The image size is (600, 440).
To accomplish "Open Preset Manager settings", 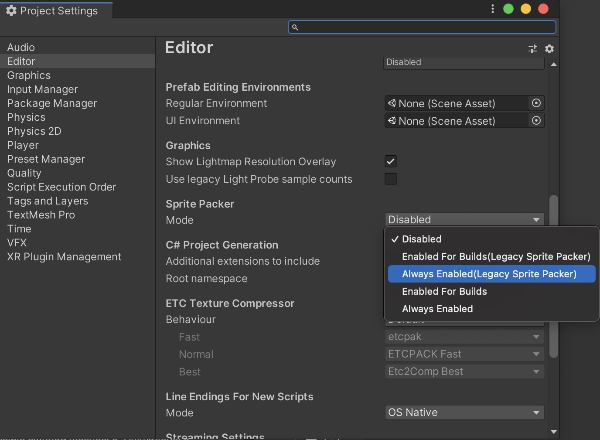I will coord(77,159).
